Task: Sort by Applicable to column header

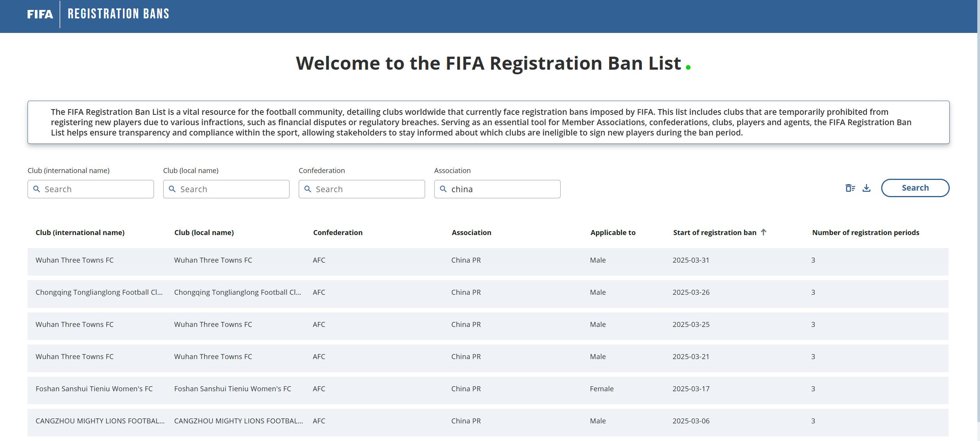Action: pyautogui.click(x=613, y=232)
